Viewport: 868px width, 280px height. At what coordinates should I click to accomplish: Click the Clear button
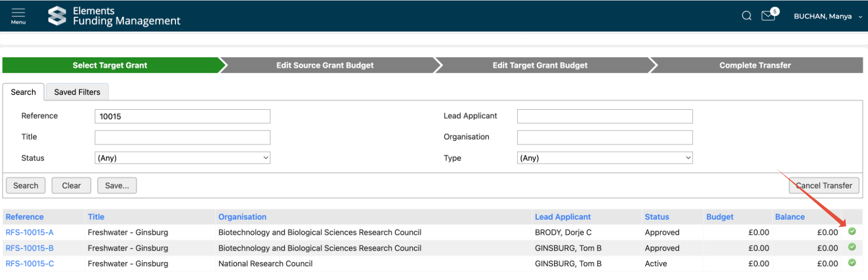coord(71,185)
